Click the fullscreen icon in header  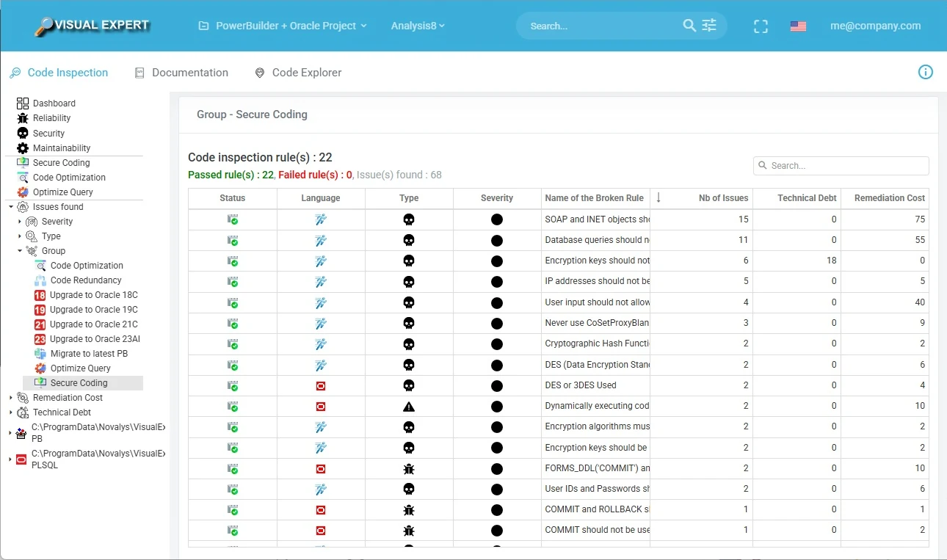[761, 26]
